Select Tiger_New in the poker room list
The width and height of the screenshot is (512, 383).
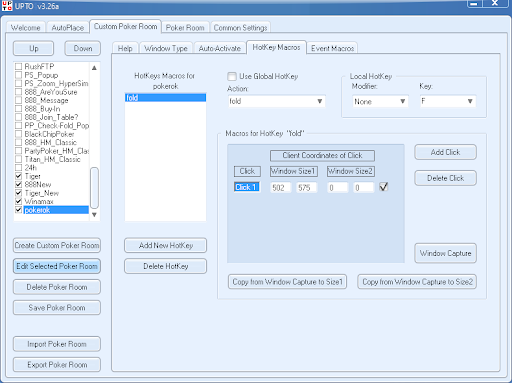tap(42, 193)
